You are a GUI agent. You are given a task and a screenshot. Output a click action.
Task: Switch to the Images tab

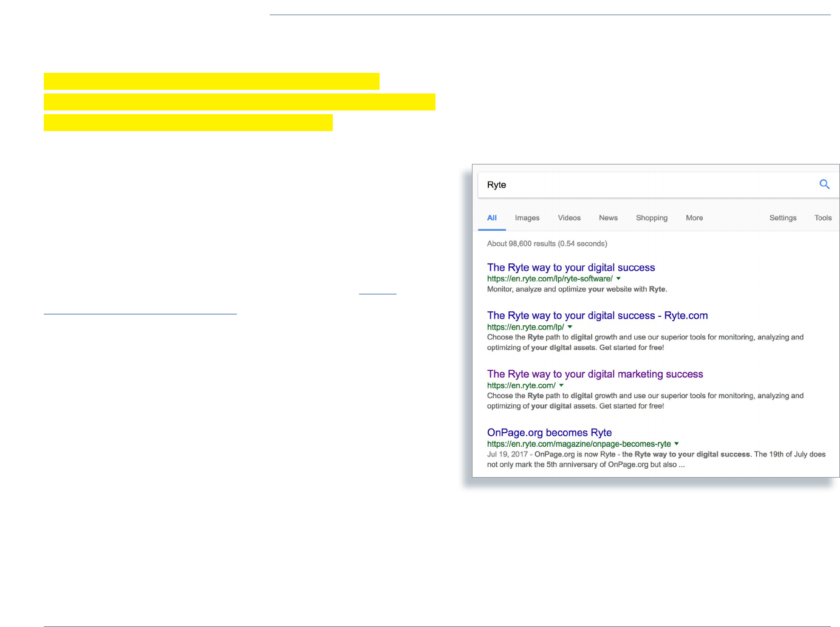pos(527,218)
